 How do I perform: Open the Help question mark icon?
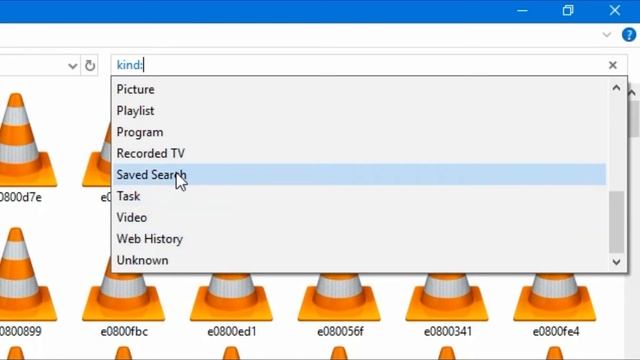629,35
